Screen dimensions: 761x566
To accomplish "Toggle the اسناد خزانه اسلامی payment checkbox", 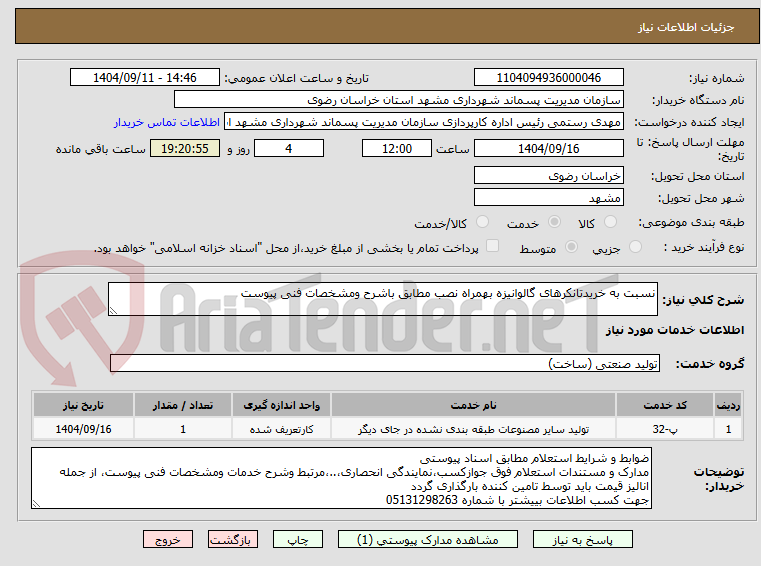I will tap(493, 246).
